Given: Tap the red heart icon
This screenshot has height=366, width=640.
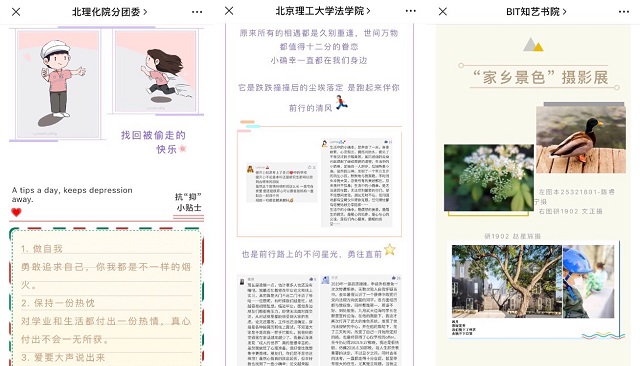Looking at the screenshot, I should 16,212.
